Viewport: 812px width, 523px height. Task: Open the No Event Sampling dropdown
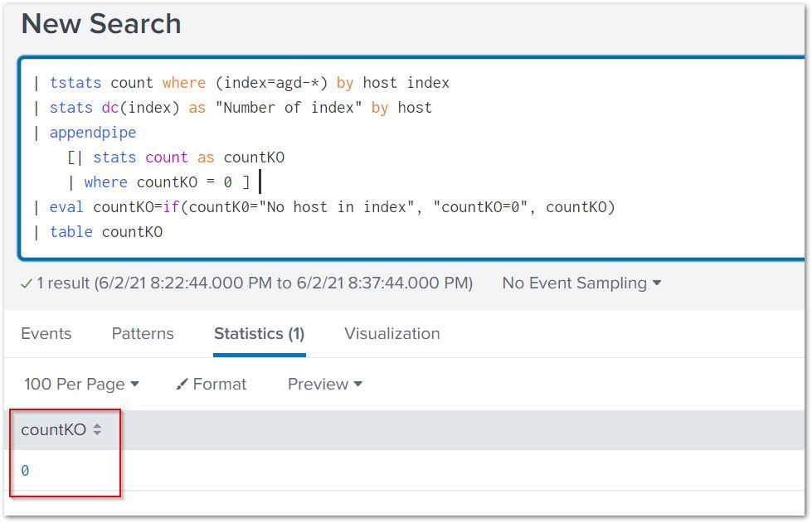tap(581, 283)
